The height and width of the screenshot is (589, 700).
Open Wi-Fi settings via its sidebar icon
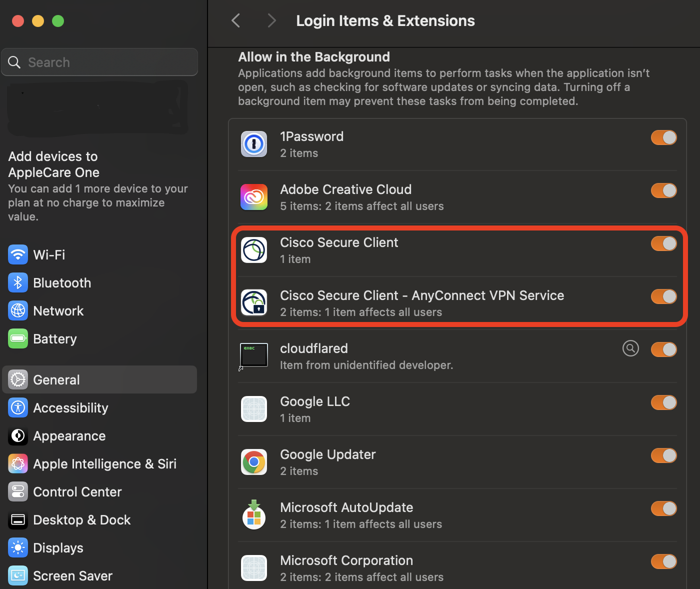(18, 254)
